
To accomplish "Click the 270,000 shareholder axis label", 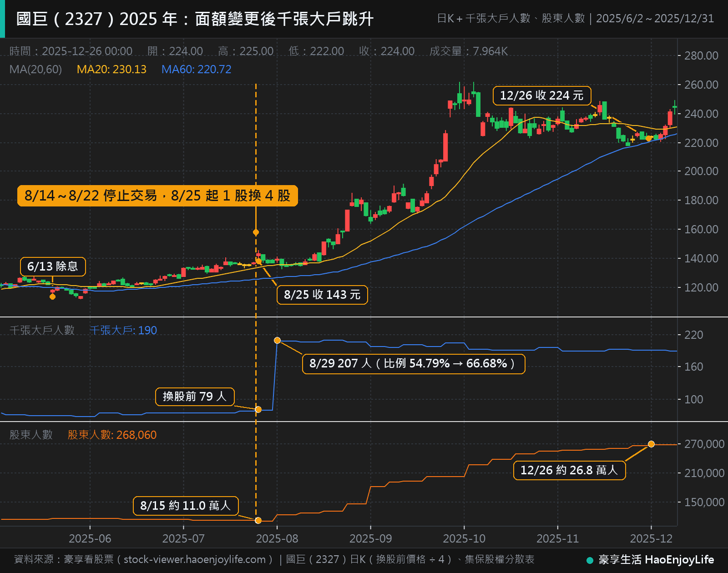I will coord(704,444).
